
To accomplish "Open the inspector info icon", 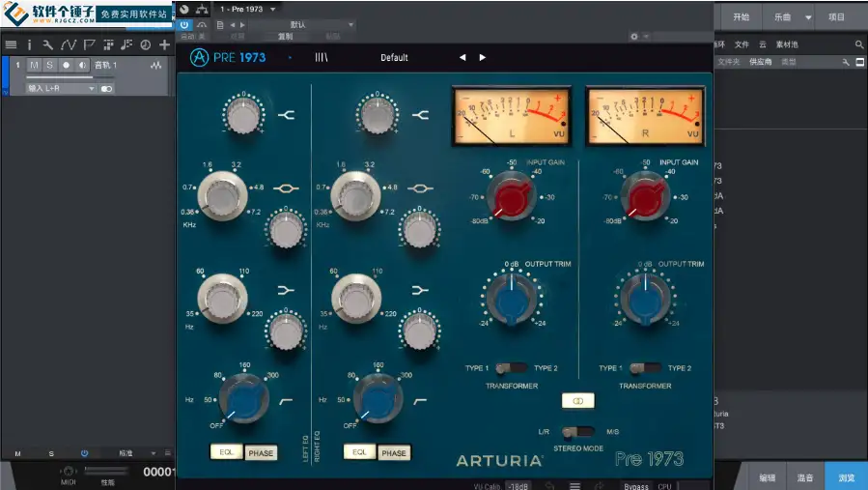I will pos(29,44).
